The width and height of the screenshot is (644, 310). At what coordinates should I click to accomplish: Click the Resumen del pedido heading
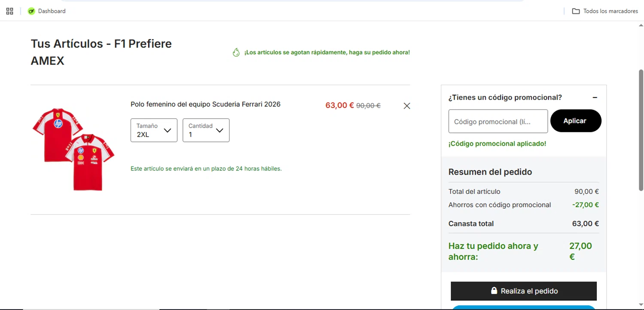click(490, 172)
